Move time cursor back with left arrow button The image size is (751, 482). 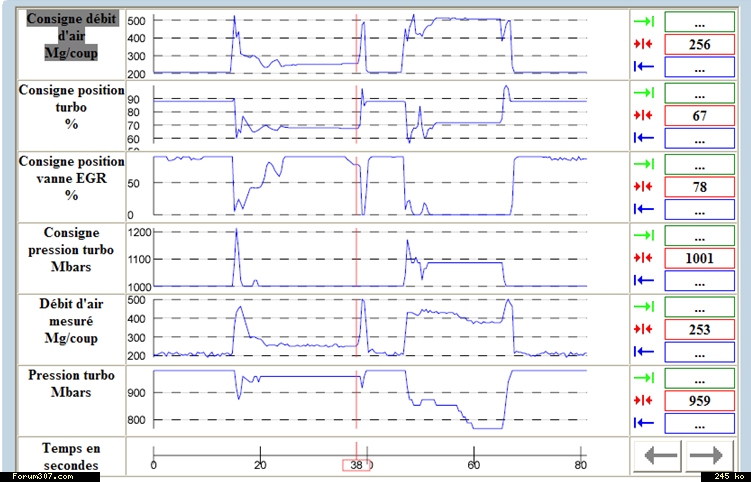[660, 456]
